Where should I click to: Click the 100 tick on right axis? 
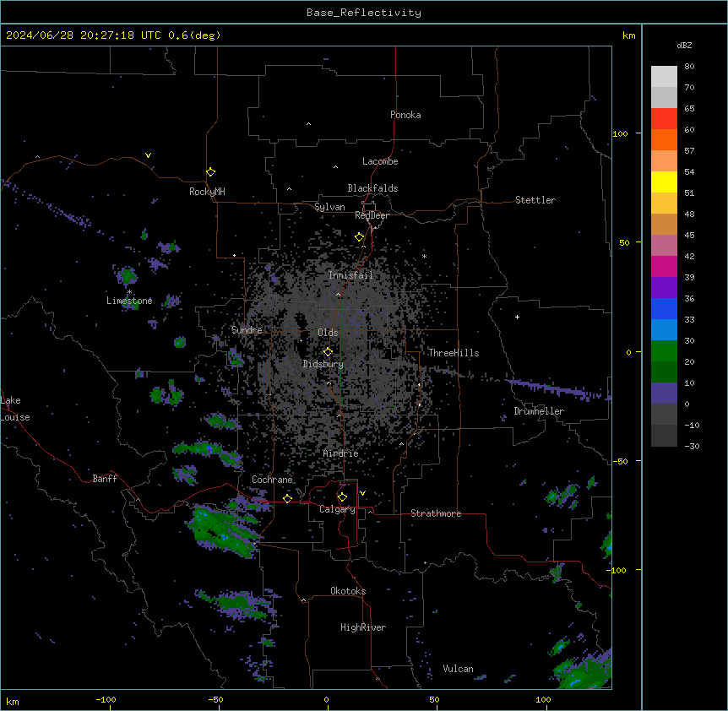620,133
